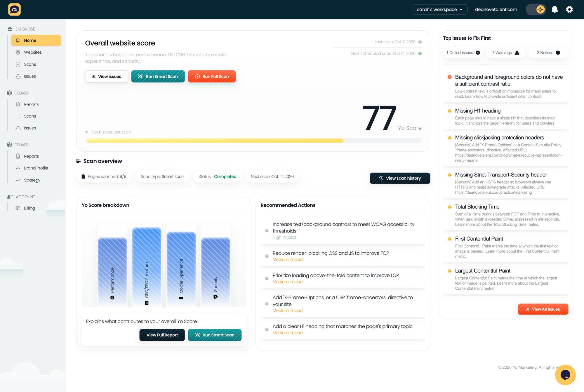Select radio for X-Frame-Options action

point(267,304)
